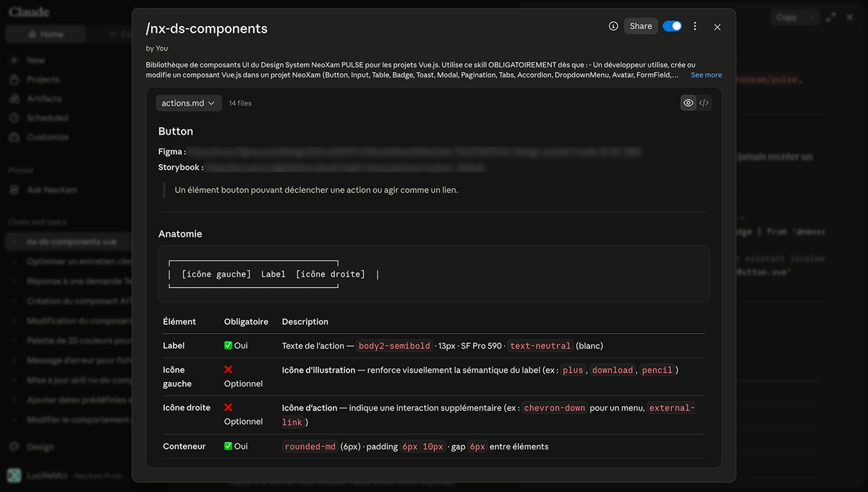The width and height of the screenshot is (868, 492).
Task: Click the body2-semibold code chip
Action: click(x=393, y=346)
